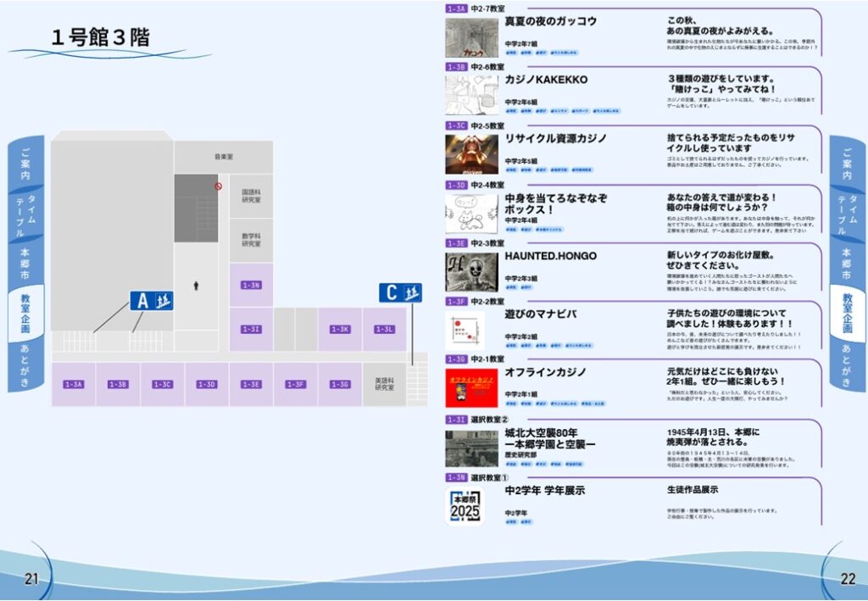
Task: Click the HAUNTED.HONGO thumbnail image
Action: 472,272
